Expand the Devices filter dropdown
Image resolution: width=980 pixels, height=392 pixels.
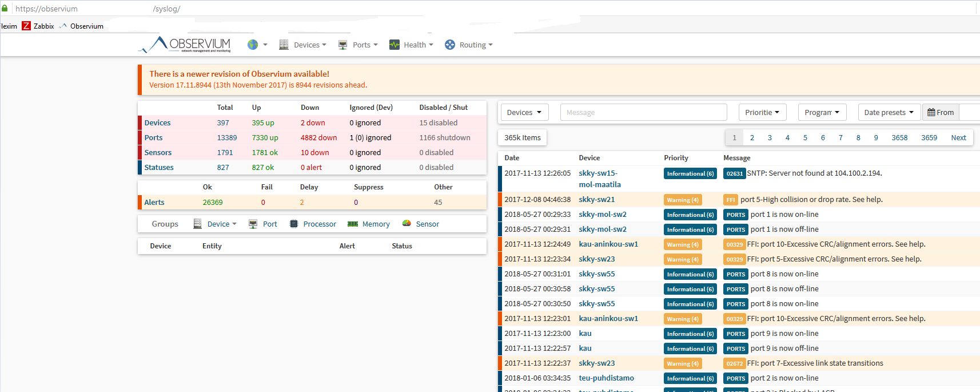pos(524,112)
